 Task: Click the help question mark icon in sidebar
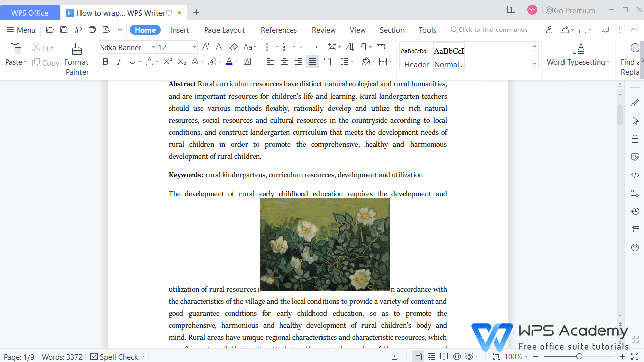[x=635, y=247]
